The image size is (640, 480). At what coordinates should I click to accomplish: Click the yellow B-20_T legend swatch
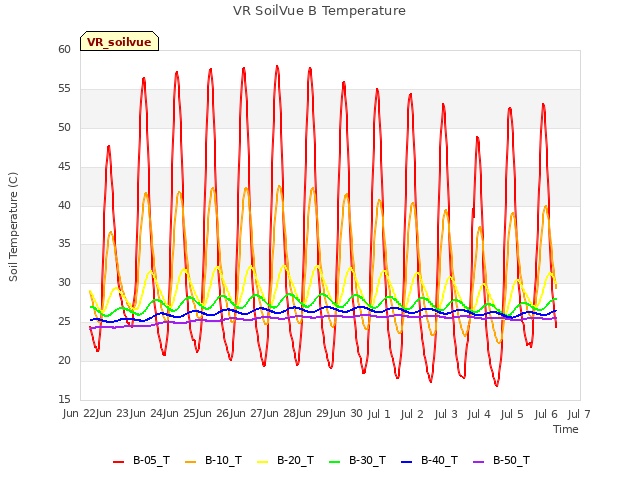tap(262, 462)
